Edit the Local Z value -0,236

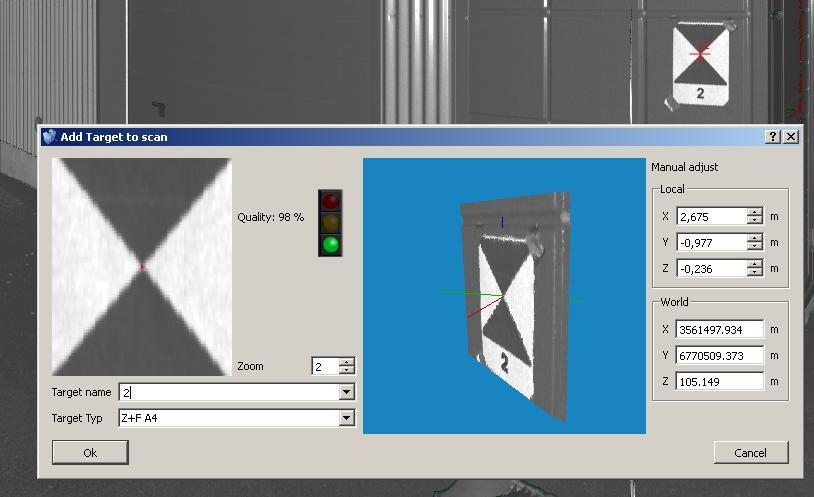(712, 268)
